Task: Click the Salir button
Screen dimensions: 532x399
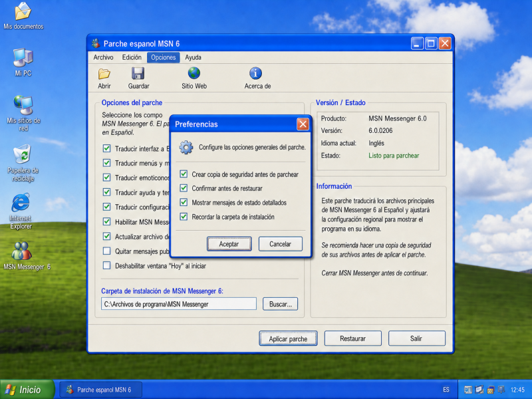Action: coord(416,338)
